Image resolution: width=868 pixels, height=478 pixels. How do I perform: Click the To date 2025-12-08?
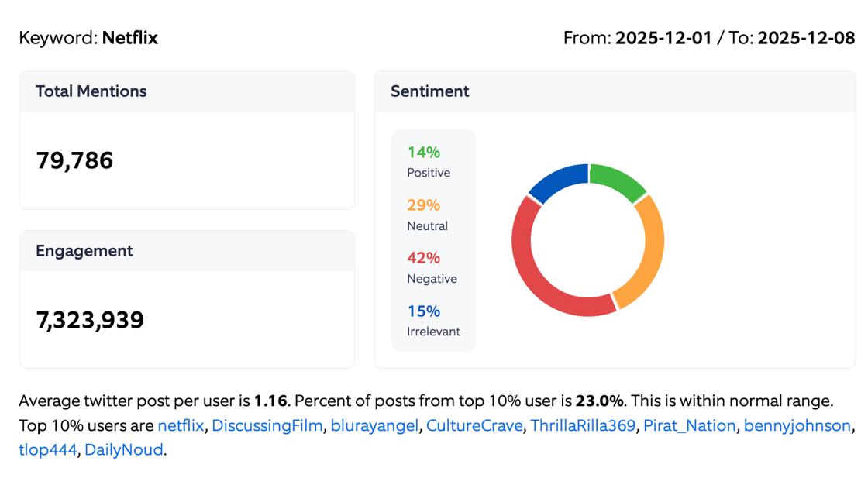coord(807,37)
